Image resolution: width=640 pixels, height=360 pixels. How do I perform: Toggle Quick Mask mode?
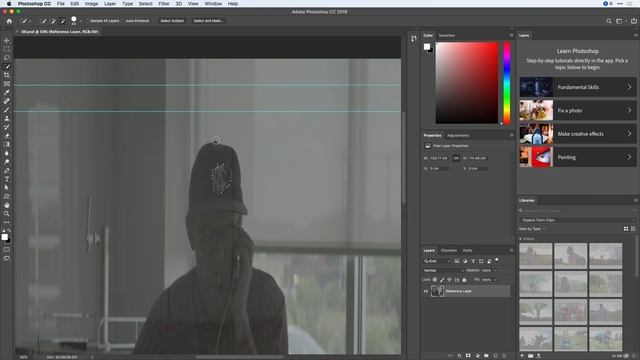point(7,249)
